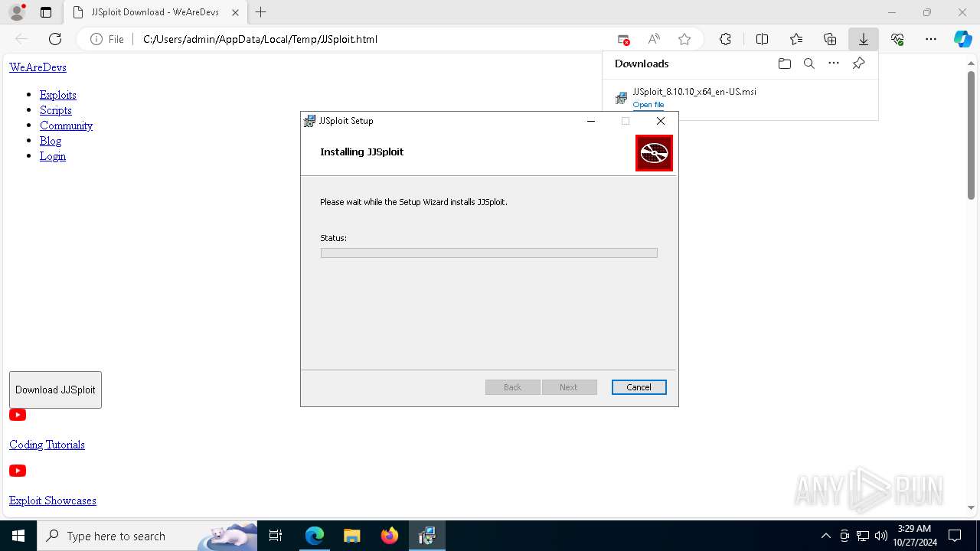Open Edge Settings and more menu
Viewport: 980px width, 551px height.
[931, 39]
